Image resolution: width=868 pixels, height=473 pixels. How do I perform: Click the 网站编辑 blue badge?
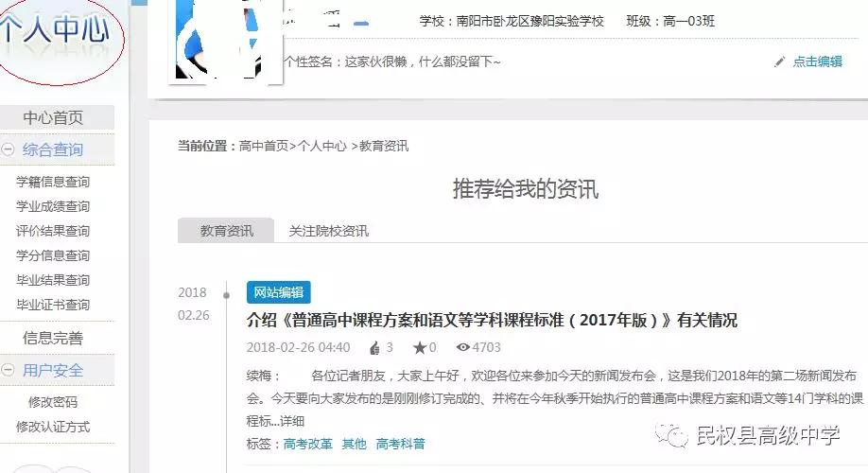[x=278, y=292]
